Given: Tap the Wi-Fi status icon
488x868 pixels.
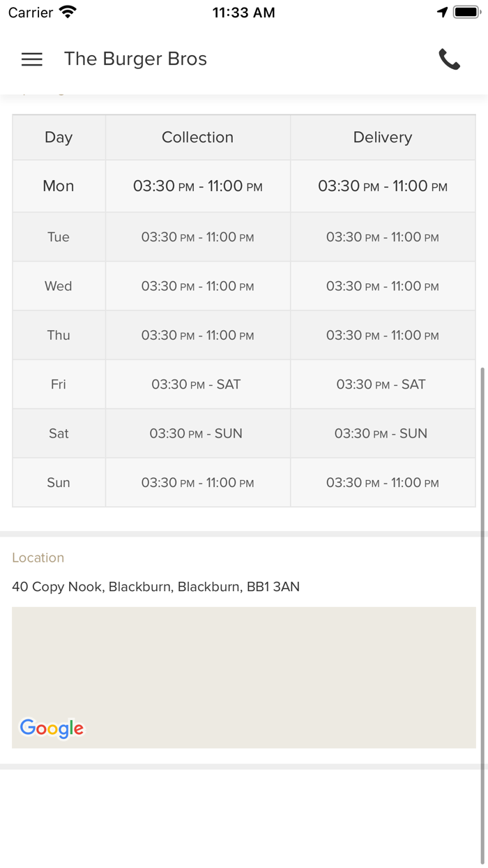Looking at the screenshot, I should (68, 13).
